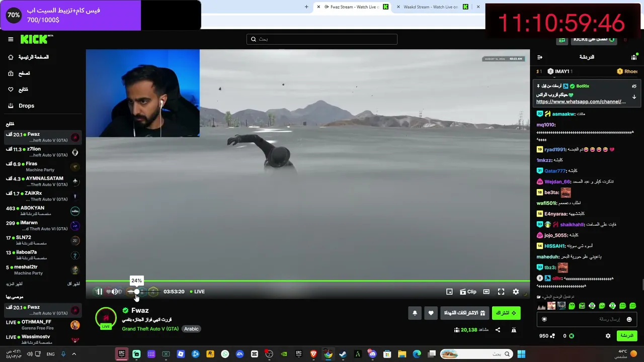Pause the live stream playback
This screenshot has width=644, height=362.
(99, 292)
